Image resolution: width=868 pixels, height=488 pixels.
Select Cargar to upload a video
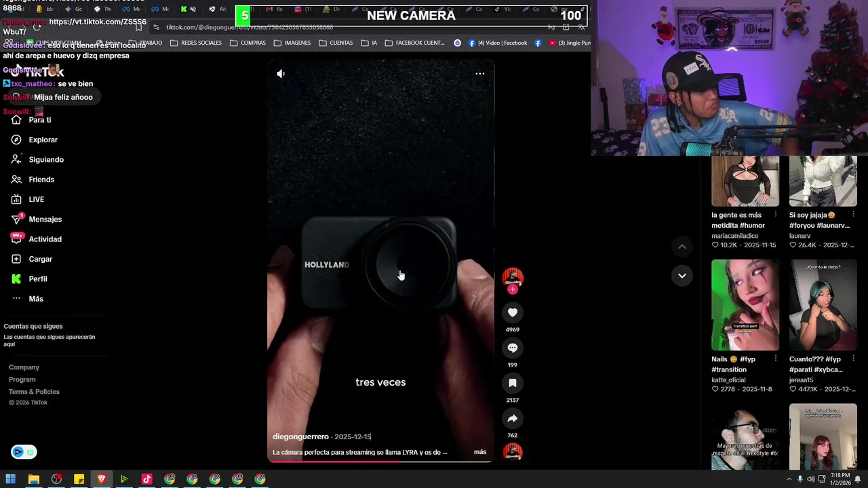(x=32, y=259)
